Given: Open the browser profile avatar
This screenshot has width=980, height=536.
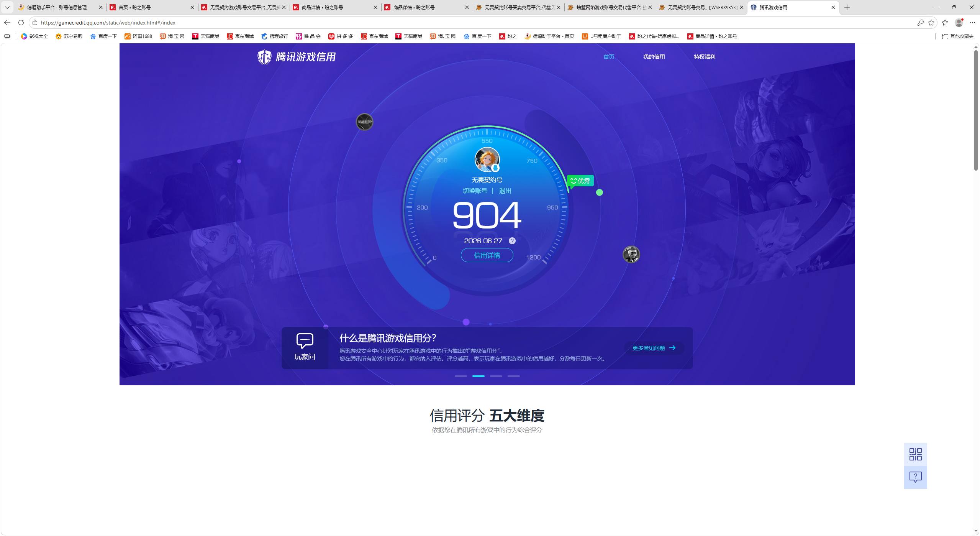Looking at the screenshot, I should pos(959,23).
